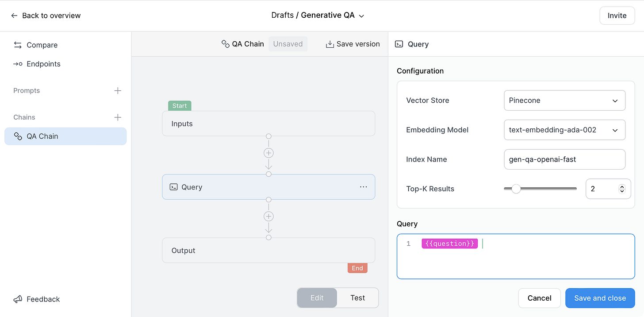Click the back arrow icon
644x317 pixels.
point(14,15)
